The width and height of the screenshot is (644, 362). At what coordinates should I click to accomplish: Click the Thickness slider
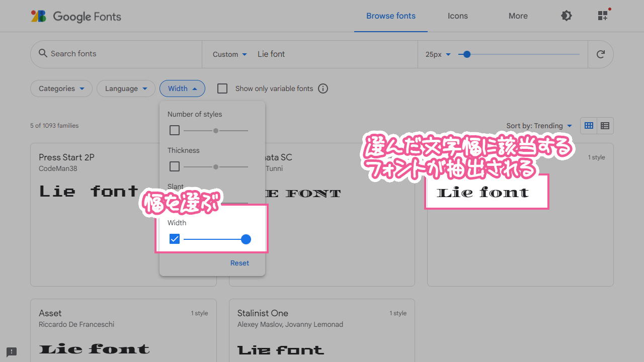click(216, 166)
